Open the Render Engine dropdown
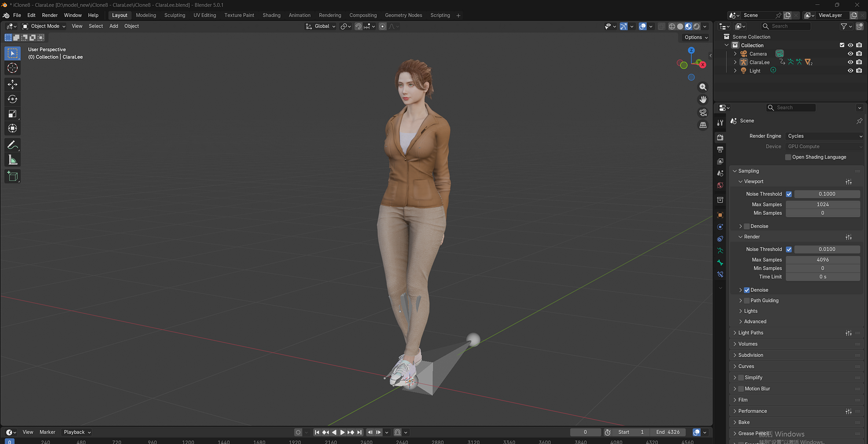868x444 pixels. pos(825,136)
